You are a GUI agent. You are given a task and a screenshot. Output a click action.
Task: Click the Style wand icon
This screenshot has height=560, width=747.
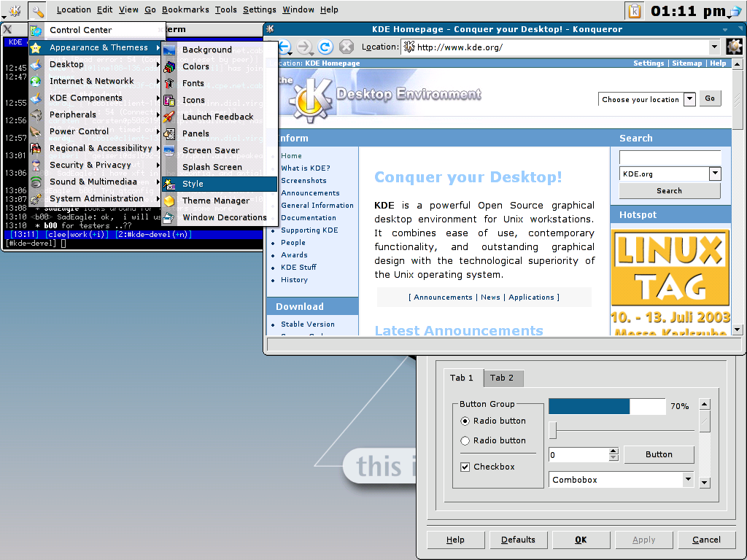coord(169,184)
